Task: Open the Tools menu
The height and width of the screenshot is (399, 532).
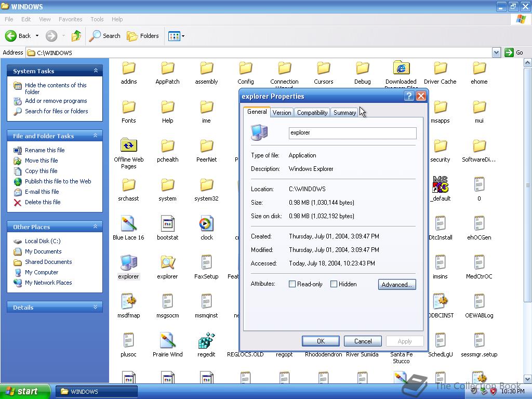Action: point(97,19)
